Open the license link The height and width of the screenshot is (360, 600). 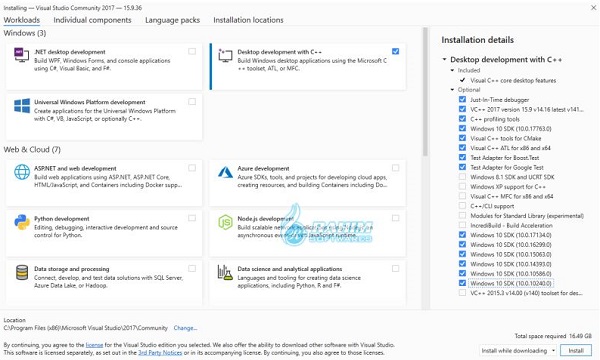point(94,345)
